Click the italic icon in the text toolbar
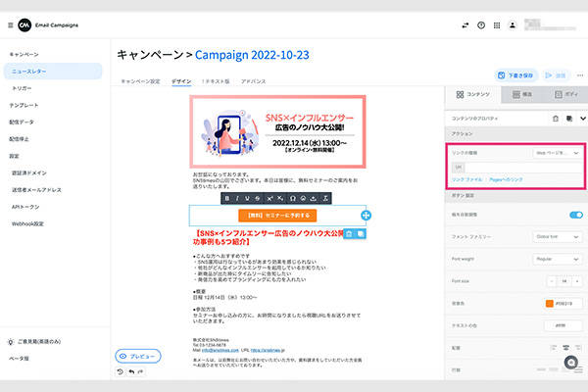 point(237,198)
